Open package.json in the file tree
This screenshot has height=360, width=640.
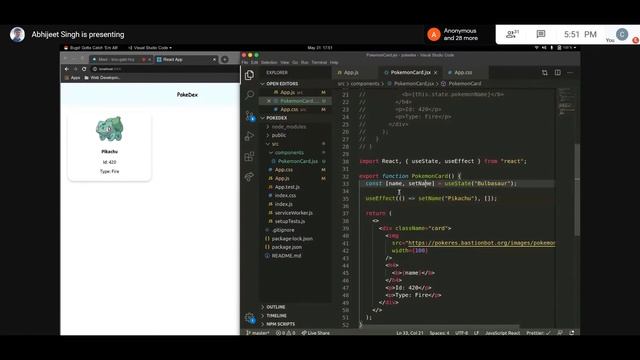pyautogui.click(x=287, y=247)
